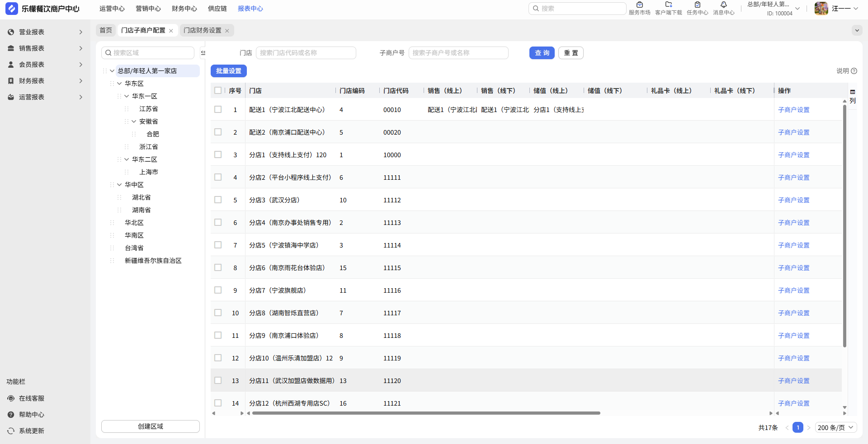Image resolution: width=868 pixels, height=444 pixels.
Task: Tick the checkbox for 分店3（武汉分店）
Action: pyautogui.click(x=218, y=200)
